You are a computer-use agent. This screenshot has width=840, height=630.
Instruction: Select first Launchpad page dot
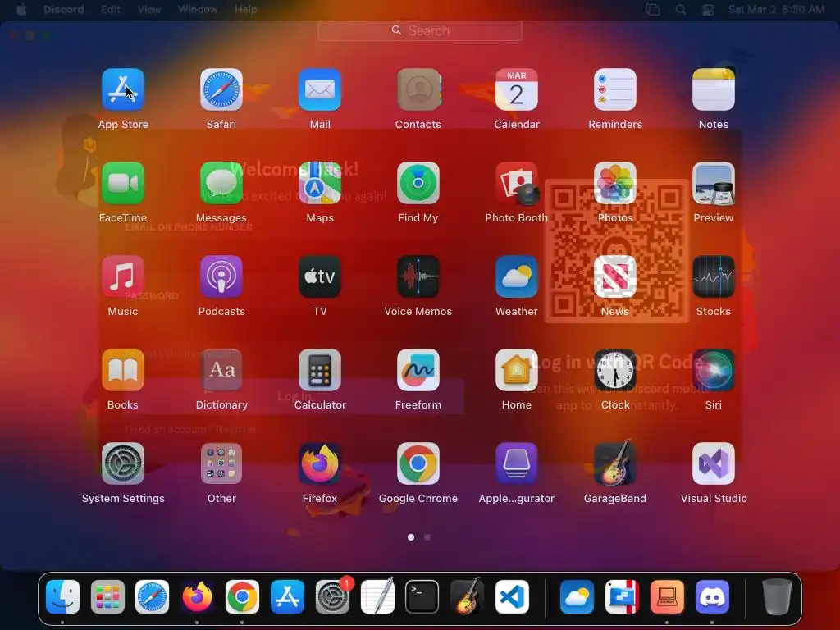pyautogui.click(x=411, y=536)
